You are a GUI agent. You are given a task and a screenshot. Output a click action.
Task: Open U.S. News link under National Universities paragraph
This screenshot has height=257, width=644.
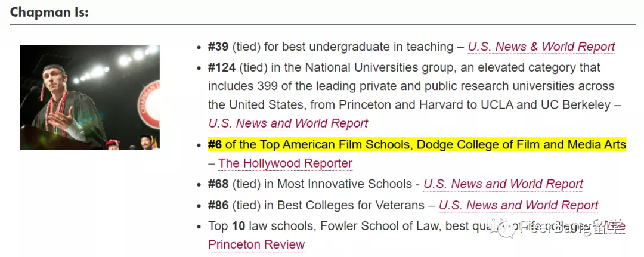pyautogui.click(x=288, y=123)
